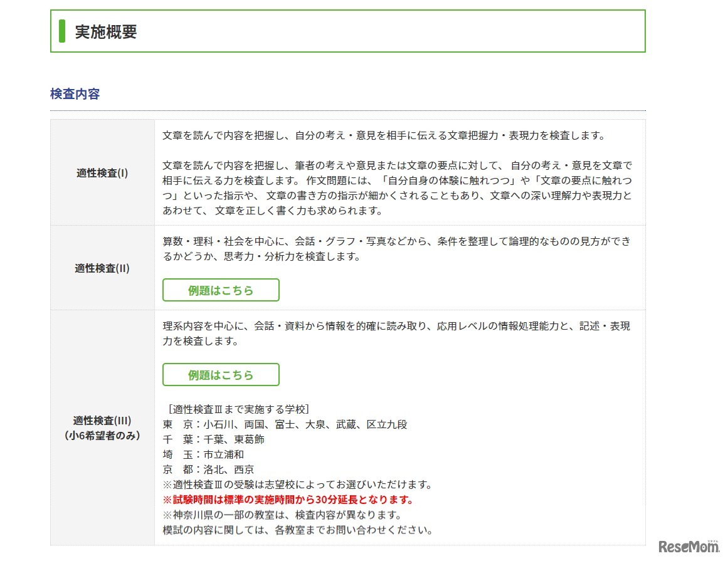
Task: Click the green bar beside 実施概要
Action: coord(62,31)
